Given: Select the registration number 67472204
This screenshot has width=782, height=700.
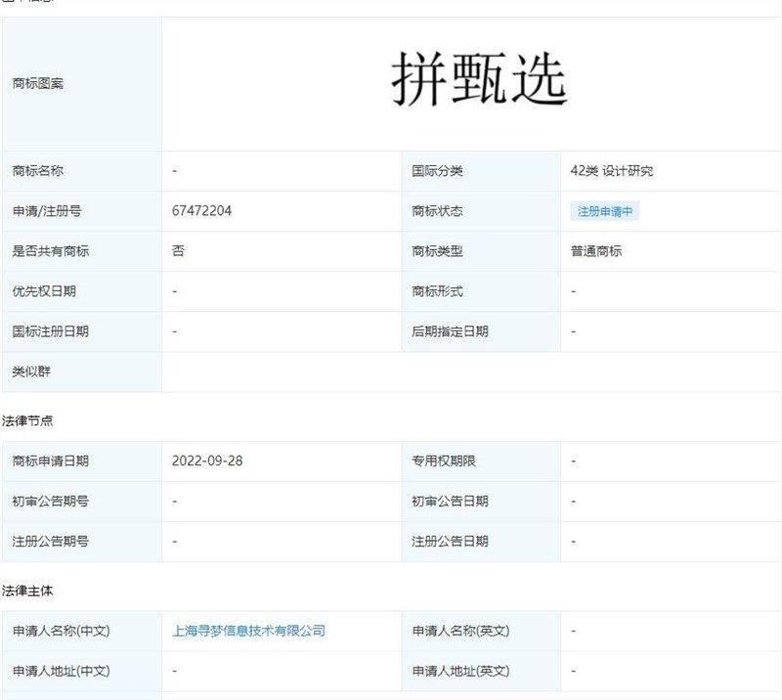Looking at the screenshot, I should [201, 210].
